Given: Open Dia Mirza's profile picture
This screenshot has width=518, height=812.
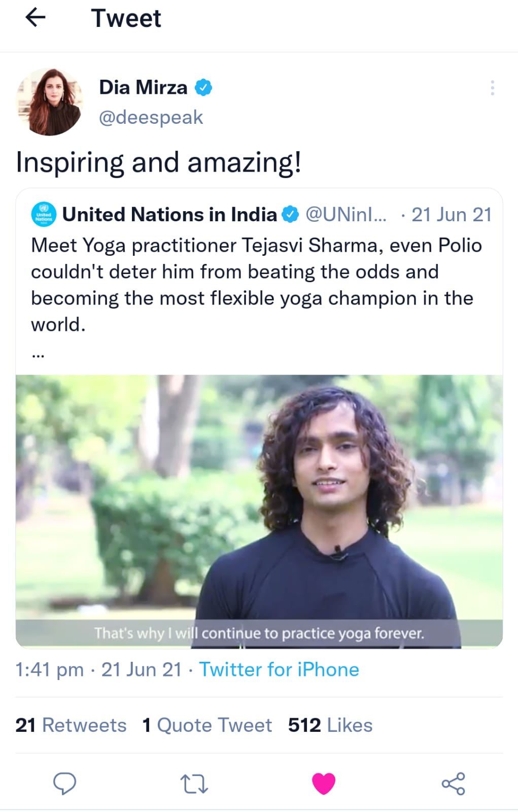Looking at the screenshot, I should tap(49, 101).
